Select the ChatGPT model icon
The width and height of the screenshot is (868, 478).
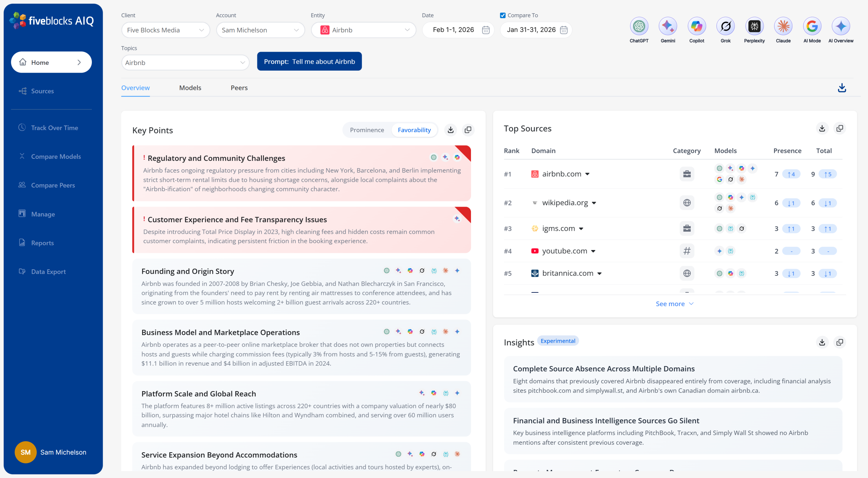point(639,26)
